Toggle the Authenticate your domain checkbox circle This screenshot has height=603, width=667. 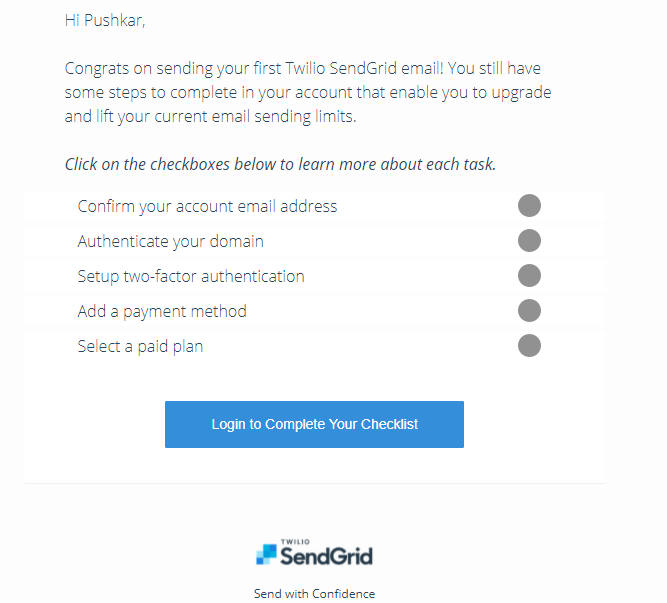(x=529, y=241)
